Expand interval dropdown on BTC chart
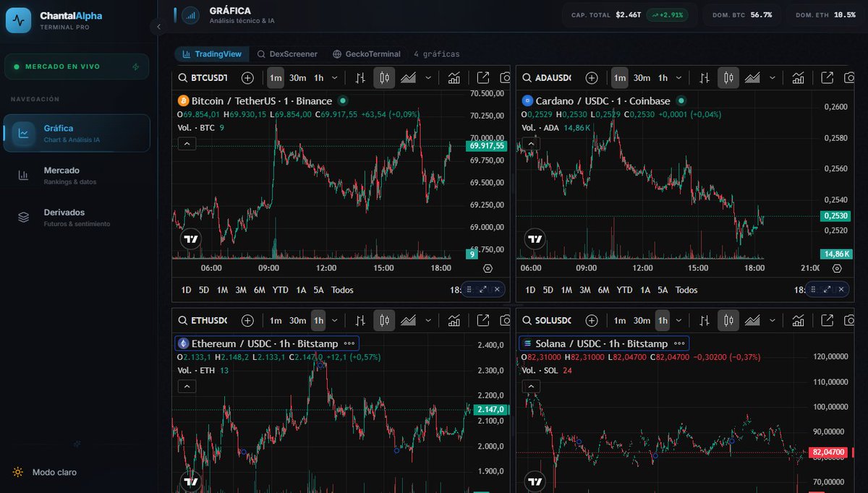 coord(335,78)
